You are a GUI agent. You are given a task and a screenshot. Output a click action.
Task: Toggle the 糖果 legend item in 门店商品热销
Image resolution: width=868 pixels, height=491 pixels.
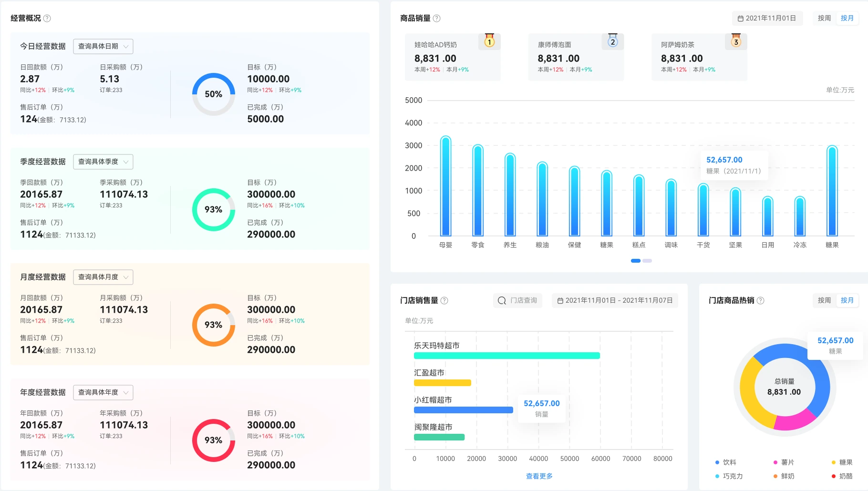click(842, 462)
